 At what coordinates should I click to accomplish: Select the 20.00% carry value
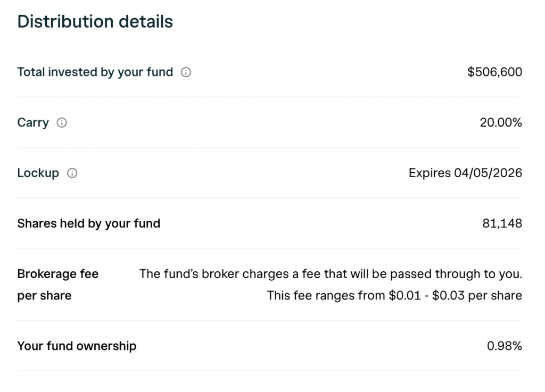pyautogui.click(x=501, y=122)
